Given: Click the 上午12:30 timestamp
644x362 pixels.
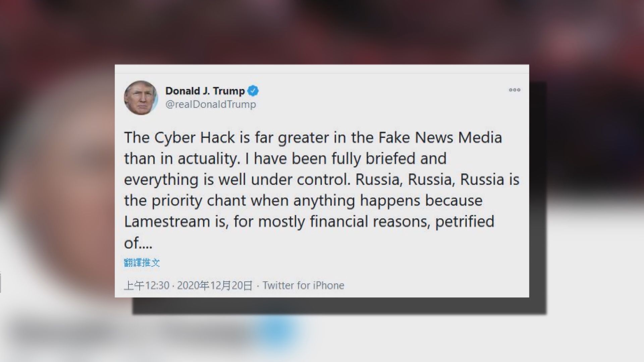Looking at the screenshot, I should tap(147, 285).
